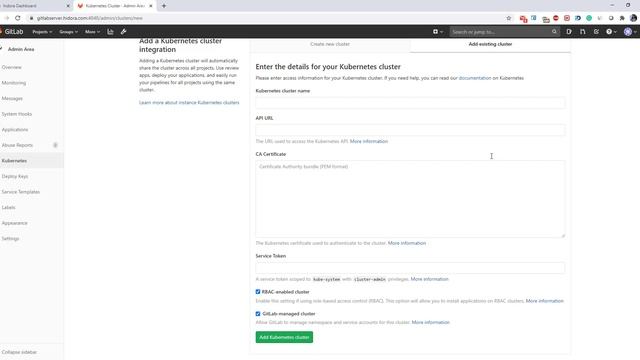The height and width of the screenshot is (360, 640).
Task: Open the Issues icon in navbar
Action: (569, 31)
